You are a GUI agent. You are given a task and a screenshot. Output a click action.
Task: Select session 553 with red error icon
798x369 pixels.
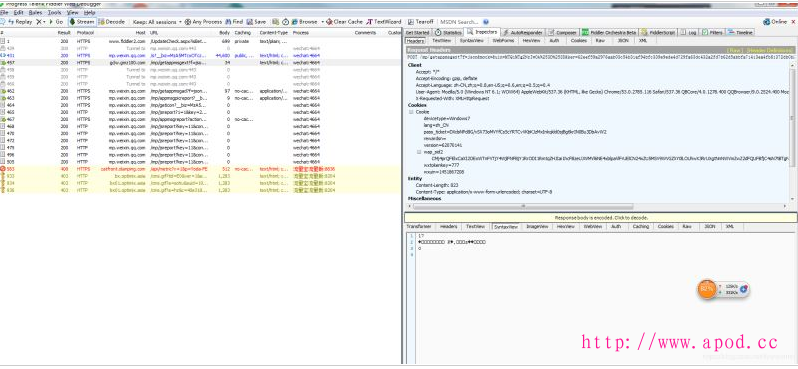pyautogui.click(x=201, y=168)
